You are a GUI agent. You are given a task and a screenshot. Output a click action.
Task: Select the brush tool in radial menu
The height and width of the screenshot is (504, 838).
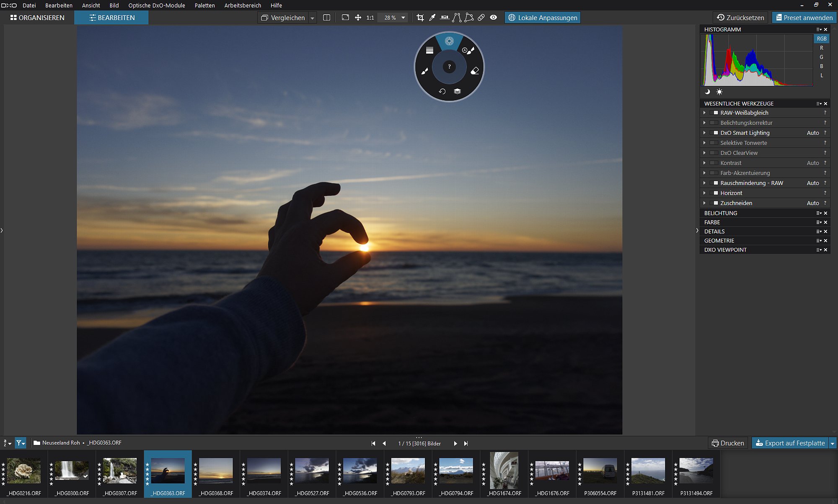pos(424,71)
